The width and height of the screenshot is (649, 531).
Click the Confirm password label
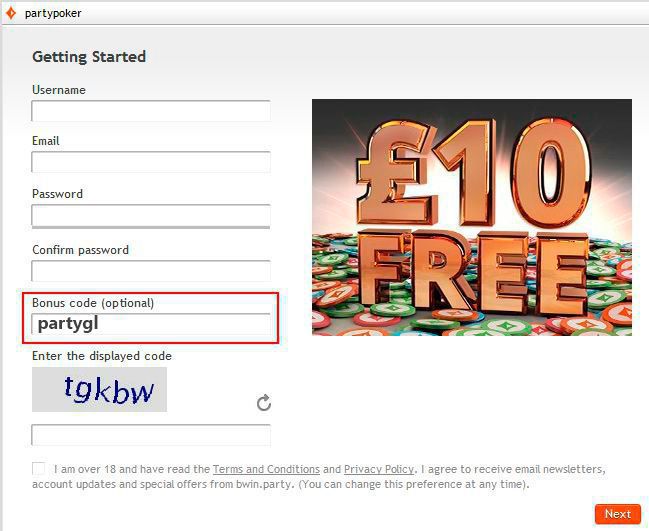coord(81,250)
